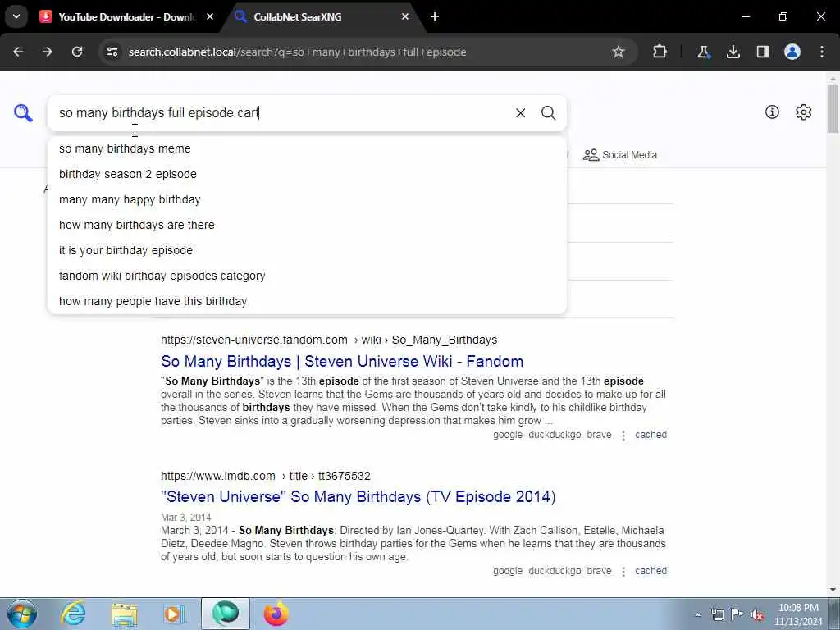Screen dimensions: 840x630
Task: Choose suggestion 'so many birthdays meme'
Action: click(x=307, y=148)
